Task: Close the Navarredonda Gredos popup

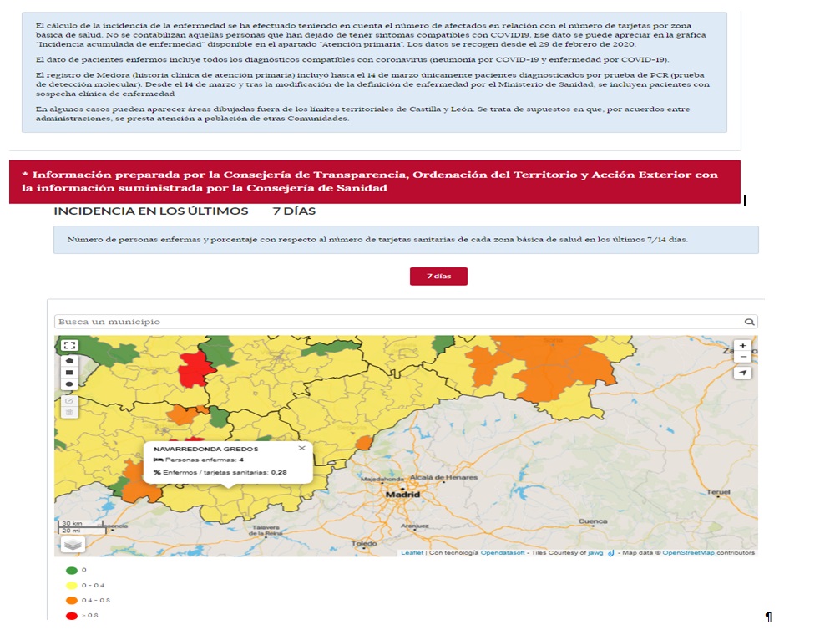Action: (x=301, y=449)
